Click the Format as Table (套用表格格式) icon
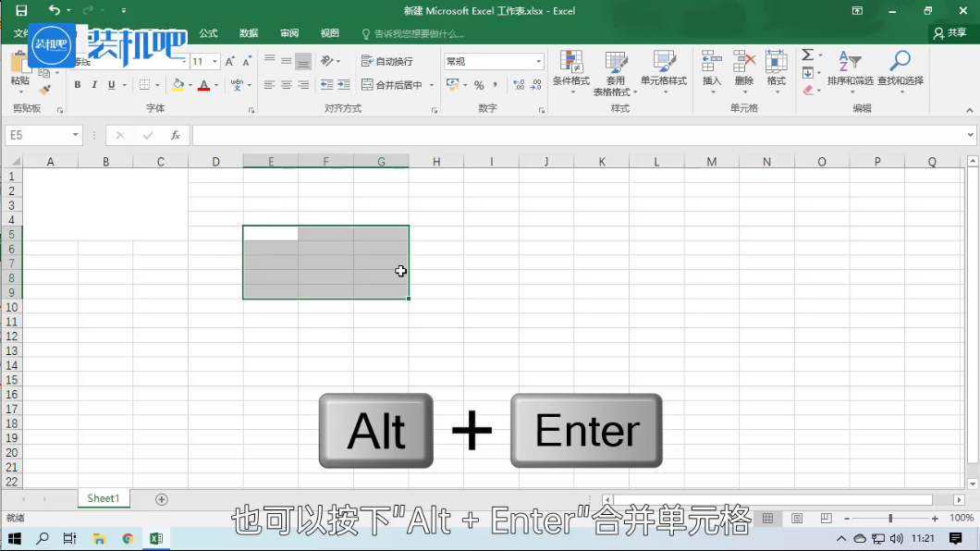Screen dimensions: 980x551 coord(615,63)
